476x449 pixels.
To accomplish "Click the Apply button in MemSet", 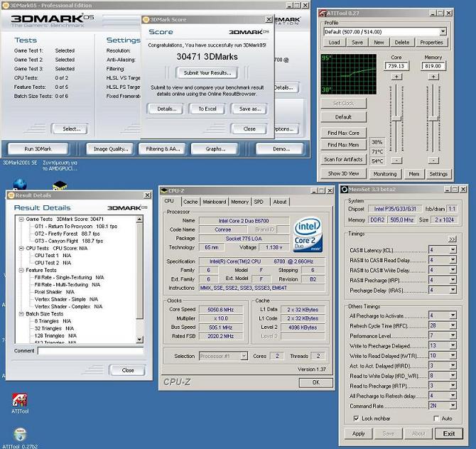I will click(359, 433).
